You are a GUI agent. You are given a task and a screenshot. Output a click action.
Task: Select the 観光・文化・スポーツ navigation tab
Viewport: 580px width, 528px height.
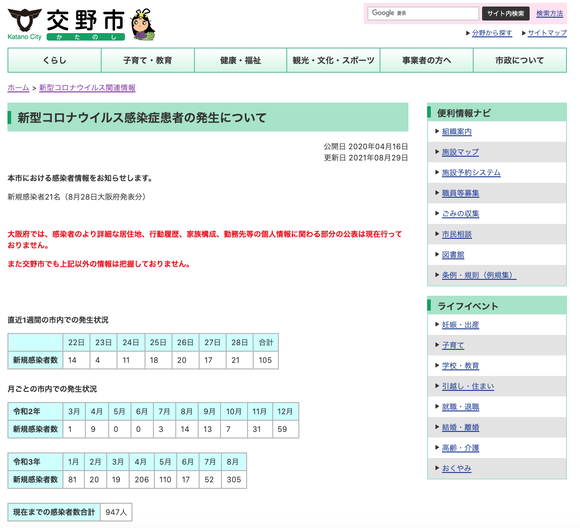[333, 60]
